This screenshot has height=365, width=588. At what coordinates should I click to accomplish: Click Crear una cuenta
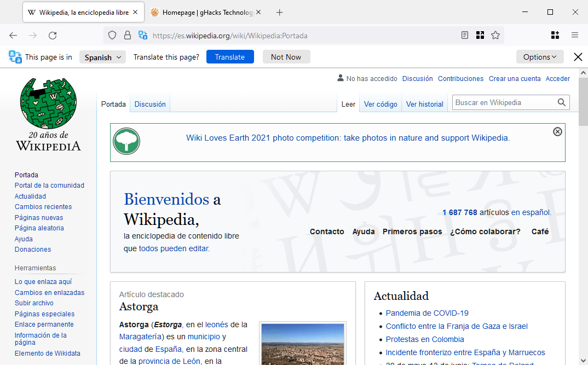pos(515,78)
